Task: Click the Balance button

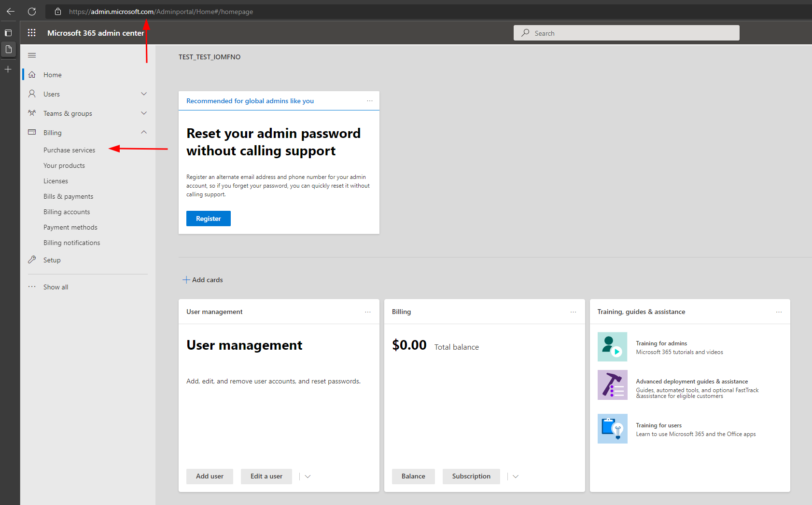Action: pos(413,477)
